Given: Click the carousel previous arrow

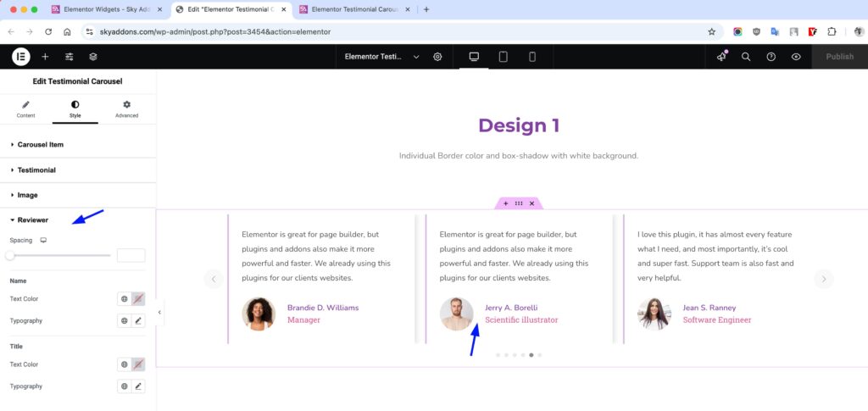Looking at the screenshot, I should point(214,279).
